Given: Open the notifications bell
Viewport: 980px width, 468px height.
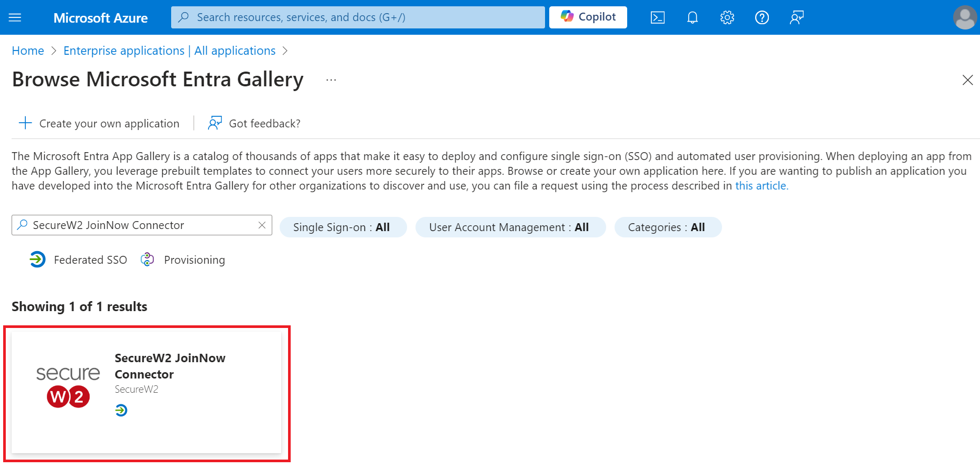Looking at the screenshot, I should 692,17.
